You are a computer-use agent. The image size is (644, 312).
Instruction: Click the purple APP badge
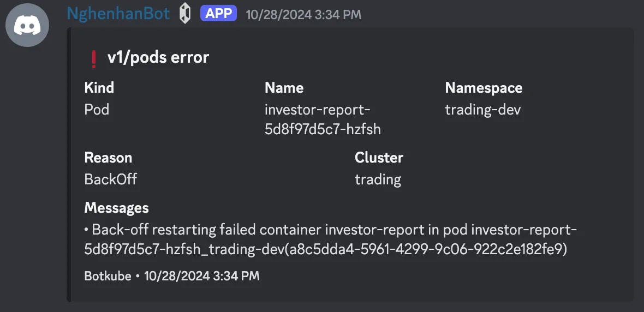218,14
